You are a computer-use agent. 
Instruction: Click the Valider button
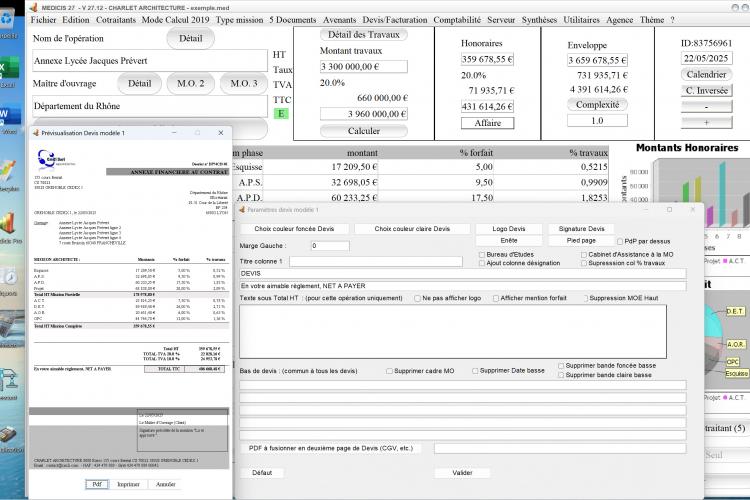[x=462, y=473]
